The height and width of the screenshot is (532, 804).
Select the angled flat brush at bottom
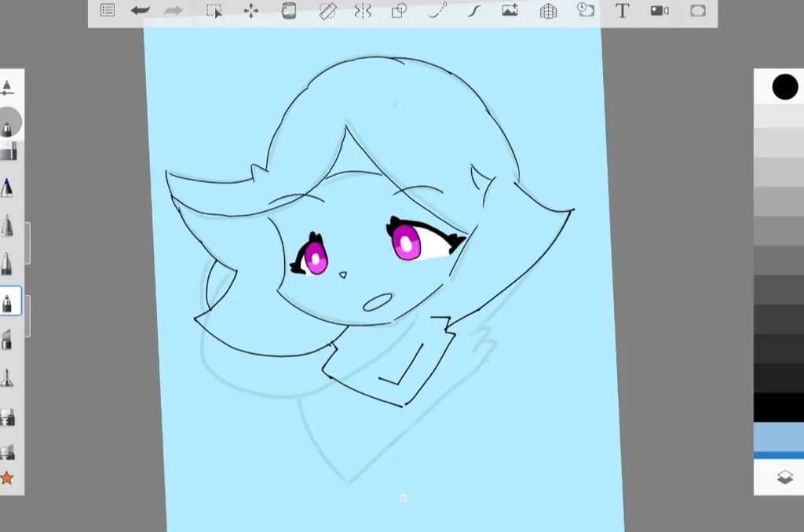7,451
